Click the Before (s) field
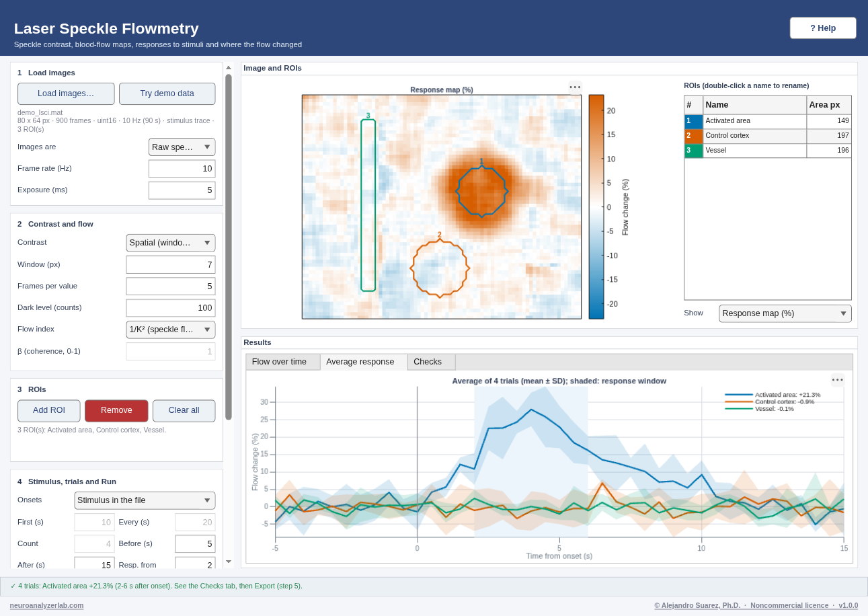Image resolution: width=868 pixels, height=616 pixels. [x=195, y=544]
